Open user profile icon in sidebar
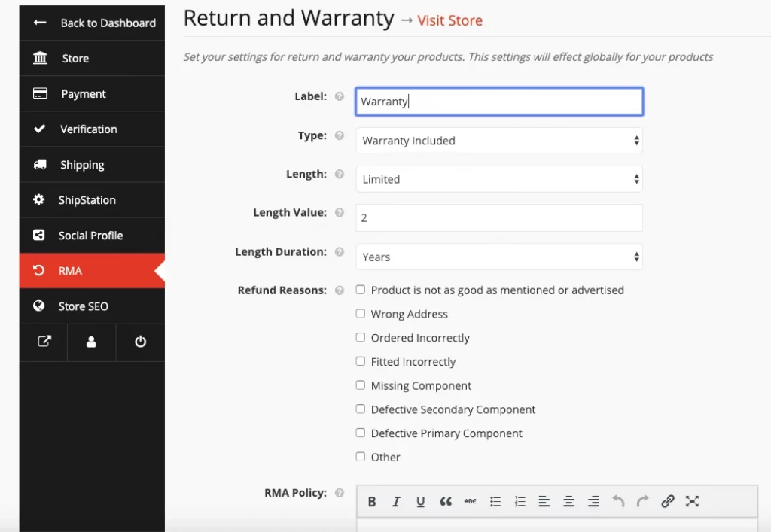 click(91, 342)
